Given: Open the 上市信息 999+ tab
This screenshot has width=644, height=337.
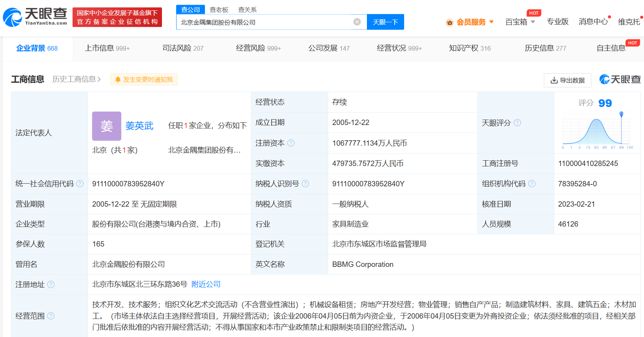Looking at the screenshot, I should pos(107,48).
